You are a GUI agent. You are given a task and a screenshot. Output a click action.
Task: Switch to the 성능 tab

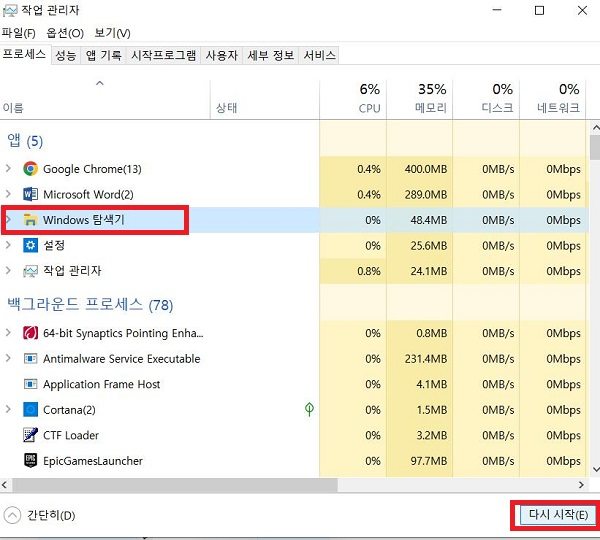point(66,55)
